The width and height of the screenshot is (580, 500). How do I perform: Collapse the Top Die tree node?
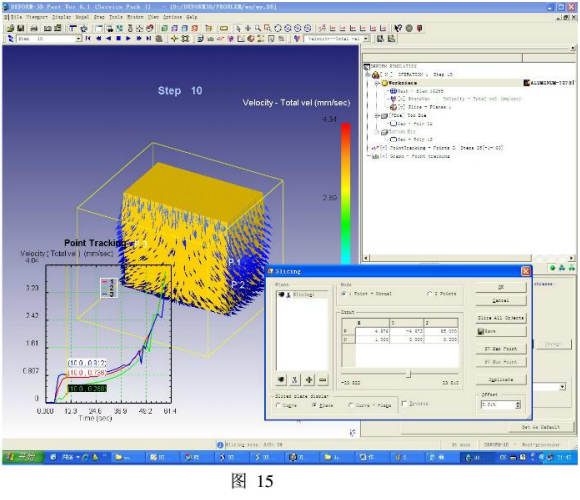tap(377, 116)
